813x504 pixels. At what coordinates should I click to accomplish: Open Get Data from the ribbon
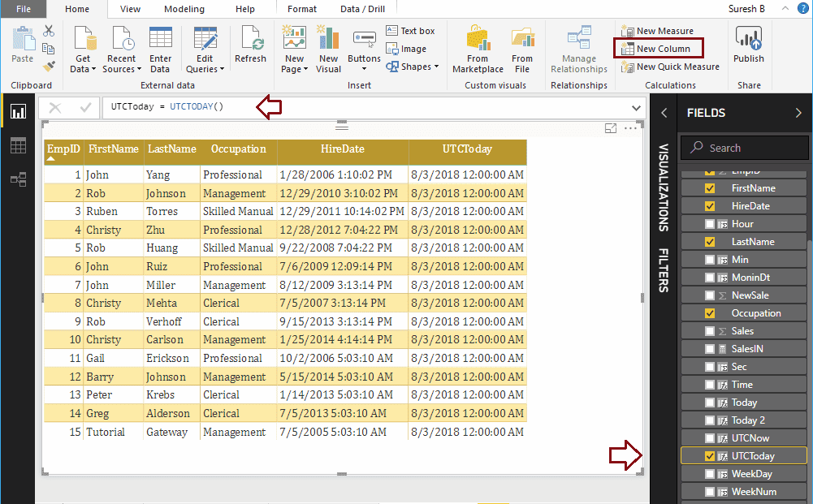click(x=84, y=46)
